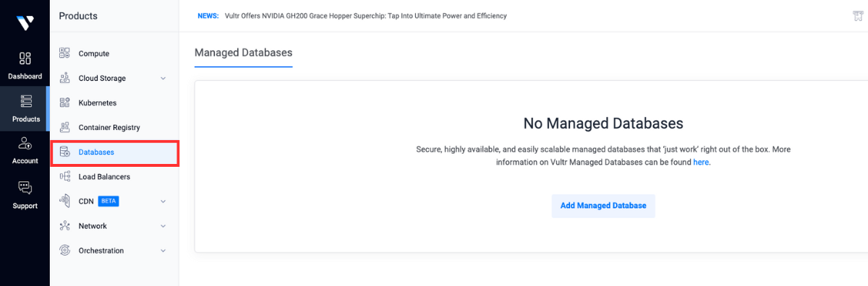Image resolution: width=868 pixels, height=286 pixels.
Task: Open the Dashboard icon in left rail
Action: 25,58
